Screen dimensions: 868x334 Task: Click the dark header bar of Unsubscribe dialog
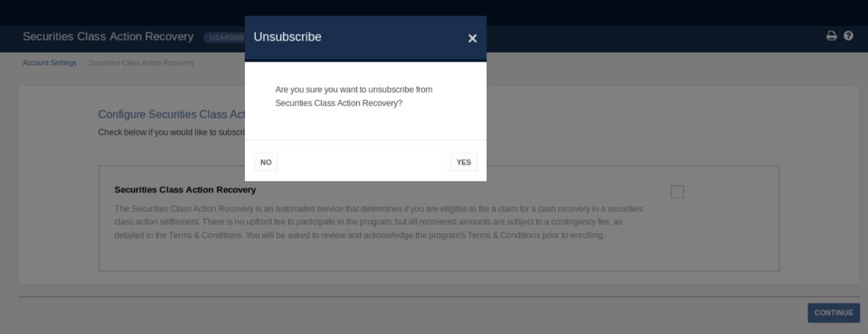[x=366, y=38]
